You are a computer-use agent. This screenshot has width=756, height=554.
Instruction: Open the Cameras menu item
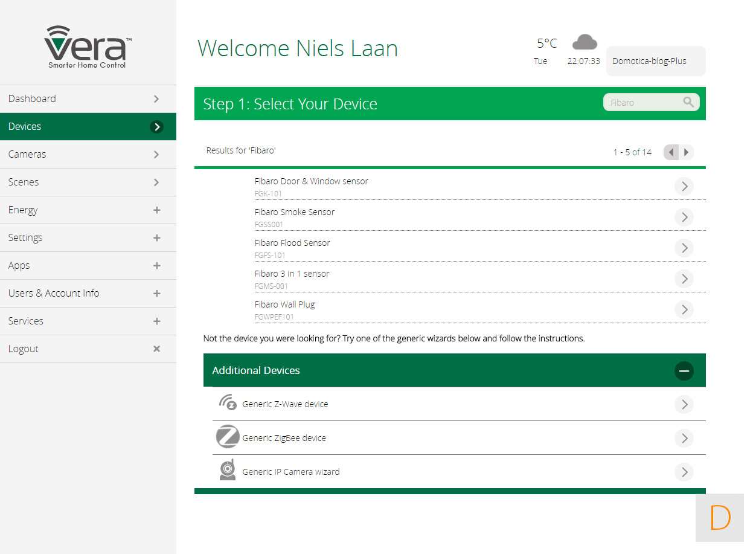[88, 154]
